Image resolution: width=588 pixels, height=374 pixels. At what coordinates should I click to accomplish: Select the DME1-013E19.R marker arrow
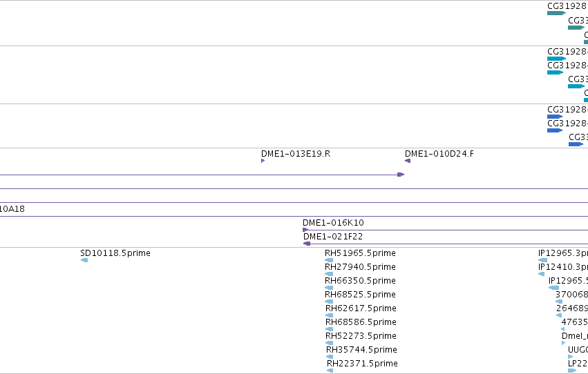(263, 161)
